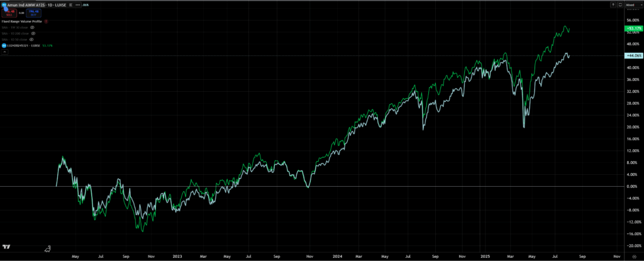Click the TradingView logo at bottom left
The height and width of the screenshot is (261, 644).
pyautogui.click(x=6, y=247)
